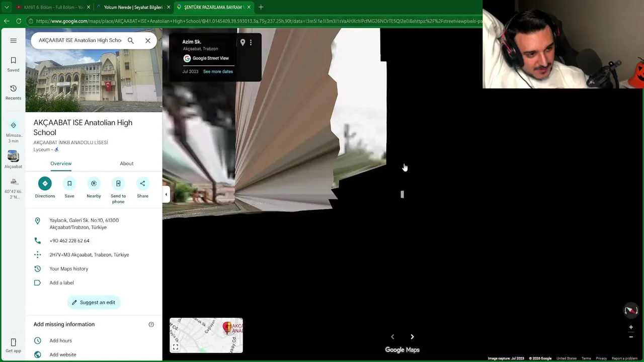This screenshot has height=362, width=644.
Task: Open a new browser tab
Action: tap(261, 7)
